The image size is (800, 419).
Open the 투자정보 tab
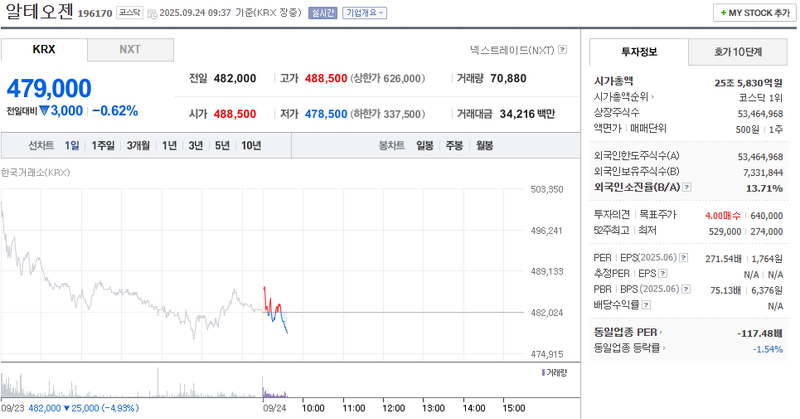(x=639, y=52)
